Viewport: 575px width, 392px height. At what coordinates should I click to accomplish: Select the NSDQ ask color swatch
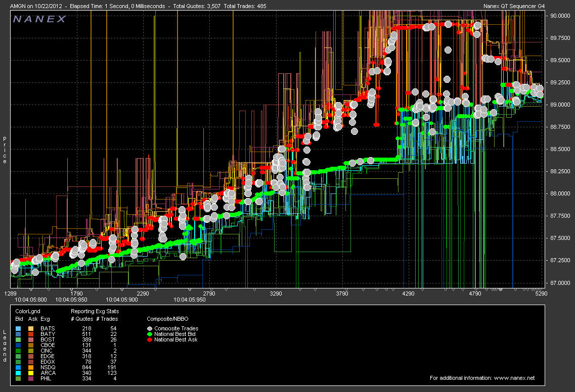[31, 367]
